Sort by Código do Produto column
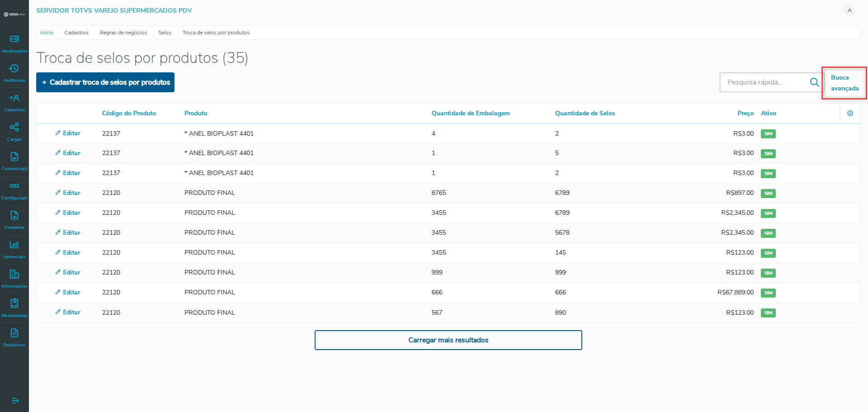 coord(129,114)
